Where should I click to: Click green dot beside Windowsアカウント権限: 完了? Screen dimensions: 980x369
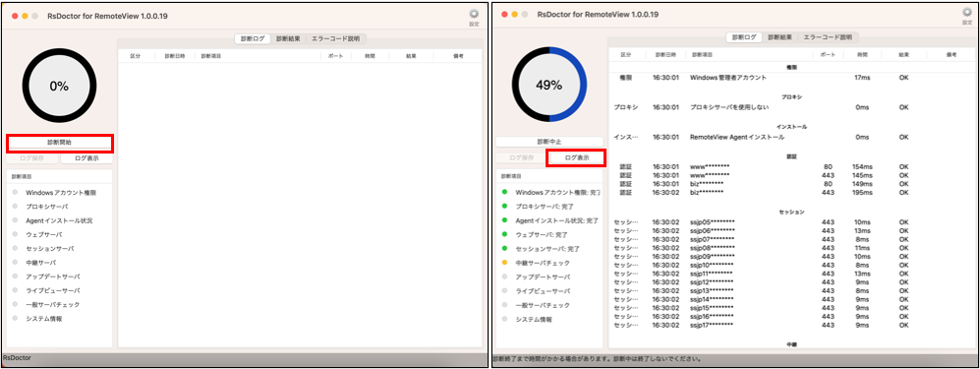coord(504,192)
